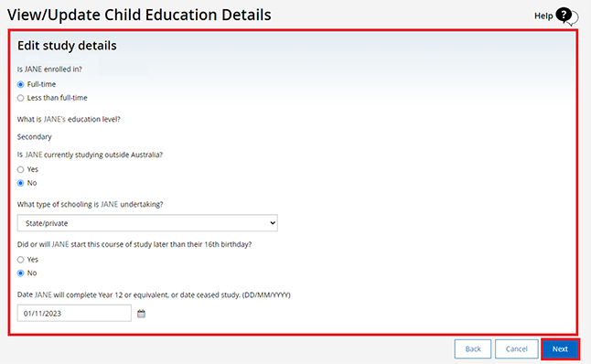Click the Cancel button

516,349
